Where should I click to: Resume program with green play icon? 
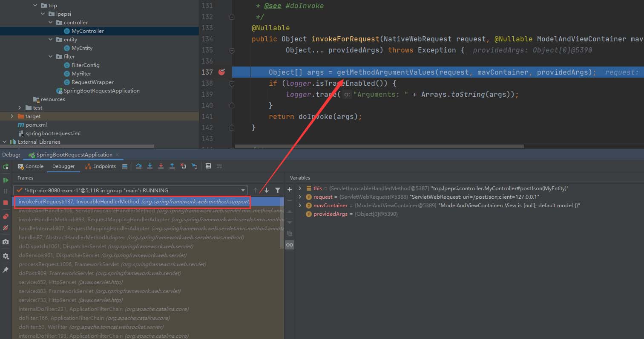(x=6, y=180)
